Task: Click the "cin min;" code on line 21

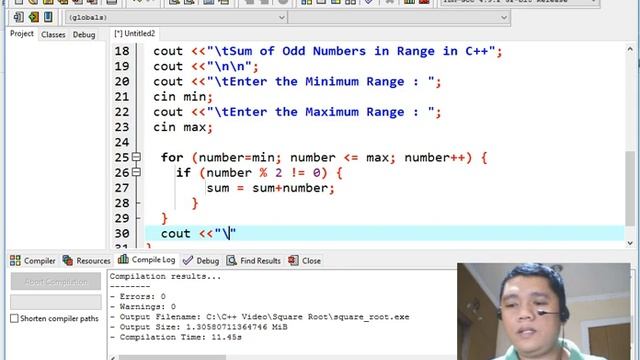Action: [183, 97]
